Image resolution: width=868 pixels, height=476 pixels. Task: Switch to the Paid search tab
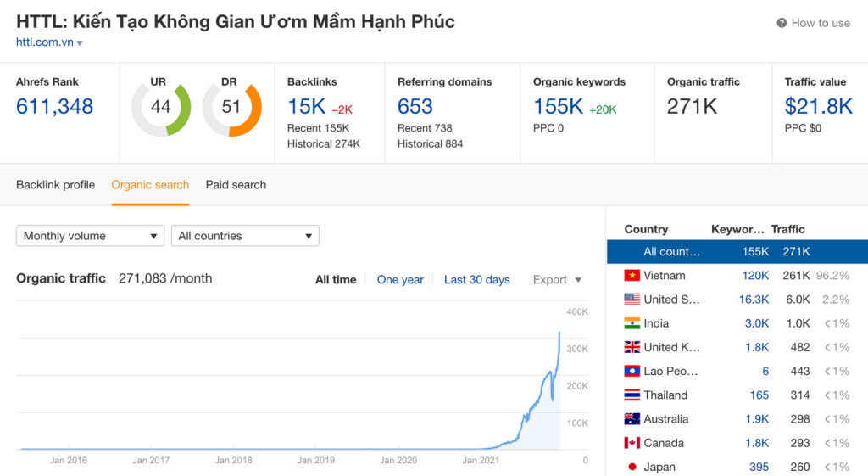pyautogui.click(x=236, y=184)
